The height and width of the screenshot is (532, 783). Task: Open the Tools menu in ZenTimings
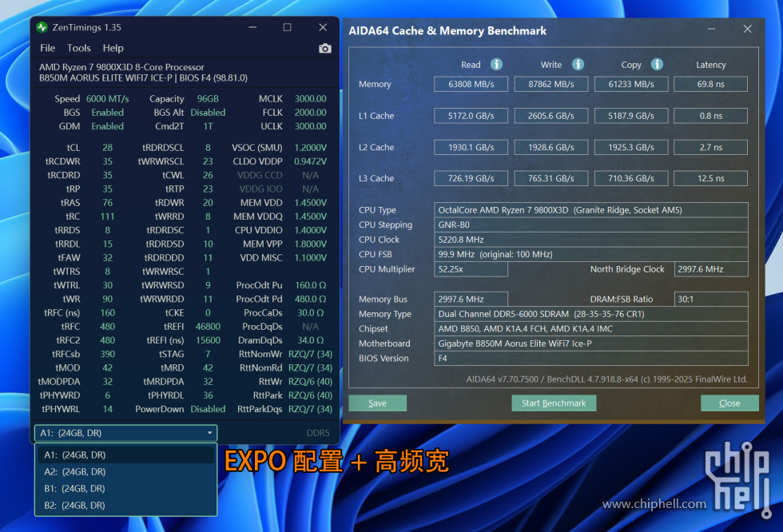pyautogui.click(x=79, y=48)
